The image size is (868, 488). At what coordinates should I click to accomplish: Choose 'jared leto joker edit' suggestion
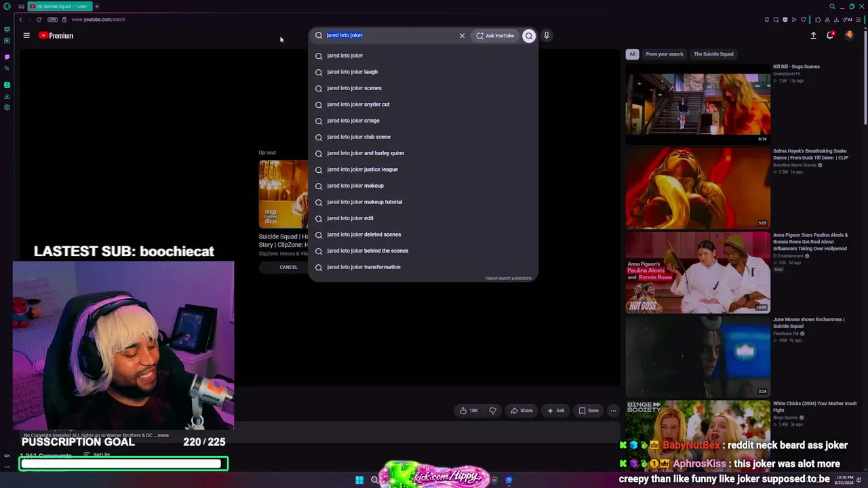tap(423, 218)
